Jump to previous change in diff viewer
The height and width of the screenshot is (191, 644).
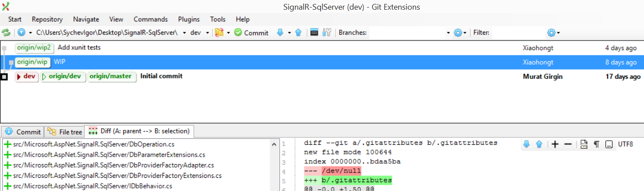539,144
